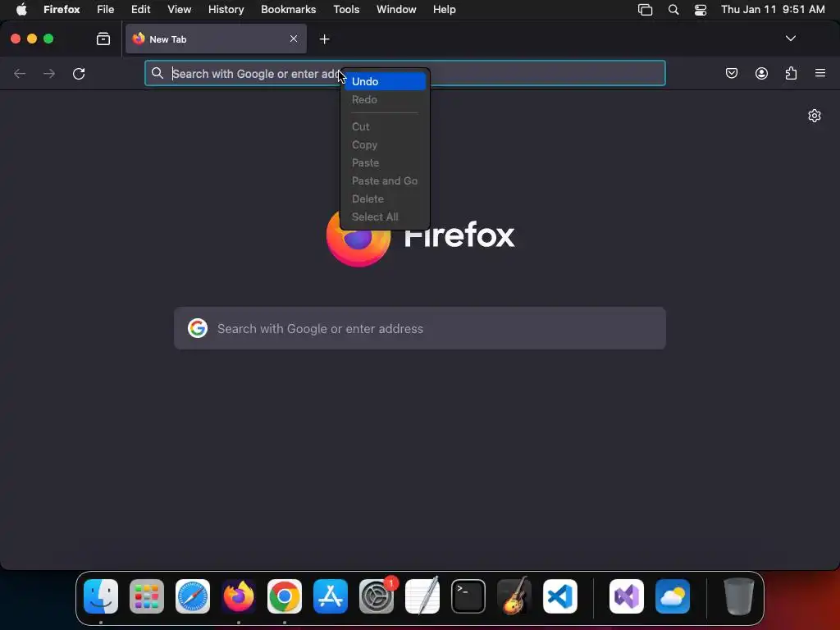Open the Bookmarks menu
Screen dimensions: 840x630
point(288,9)
